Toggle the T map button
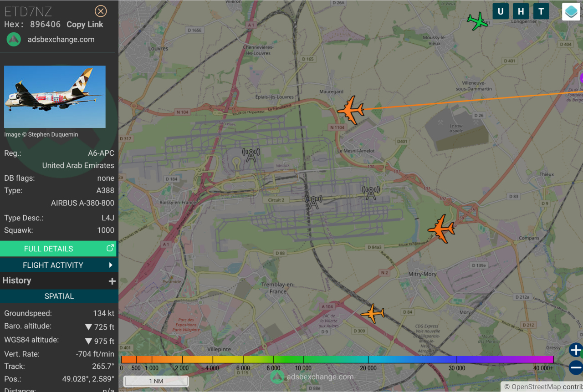This screenshot has width=583, height=392. (541, 11)
